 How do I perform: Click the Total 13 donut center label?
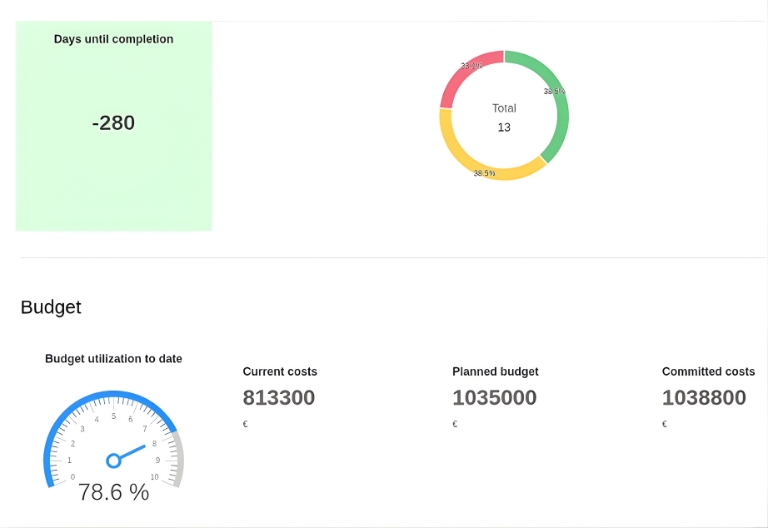coord(504,117)
